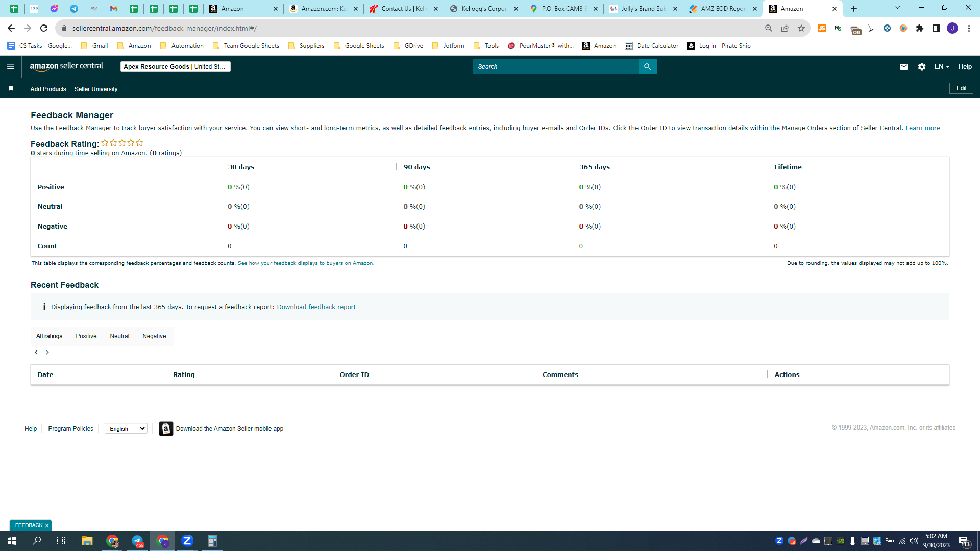
Task: Open Windows Start menu
Action: coord(12,541)
